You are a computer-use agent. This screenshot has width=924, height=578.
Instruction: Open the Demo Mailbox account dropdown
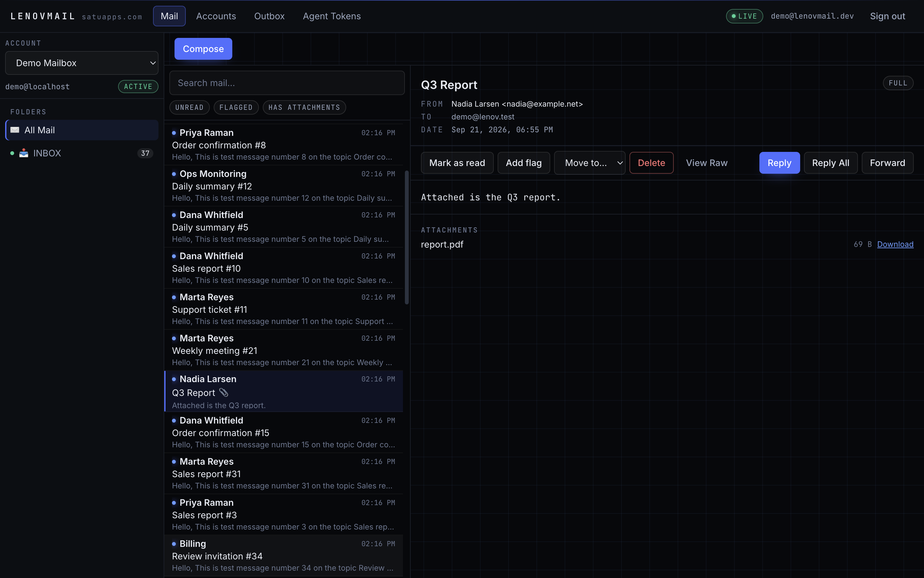click(x=82, y=63)
